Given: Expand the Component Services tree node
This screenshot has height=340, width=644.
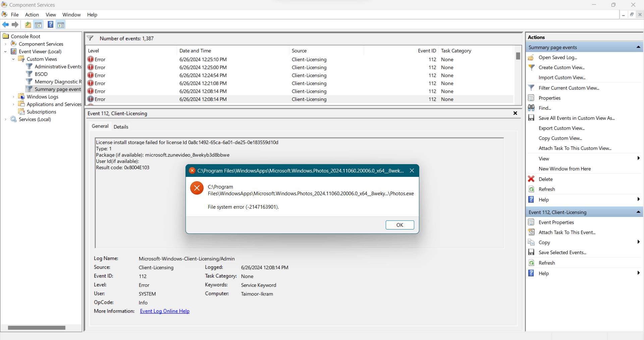Looking at the screenshot, I should (x=5, y=44).
